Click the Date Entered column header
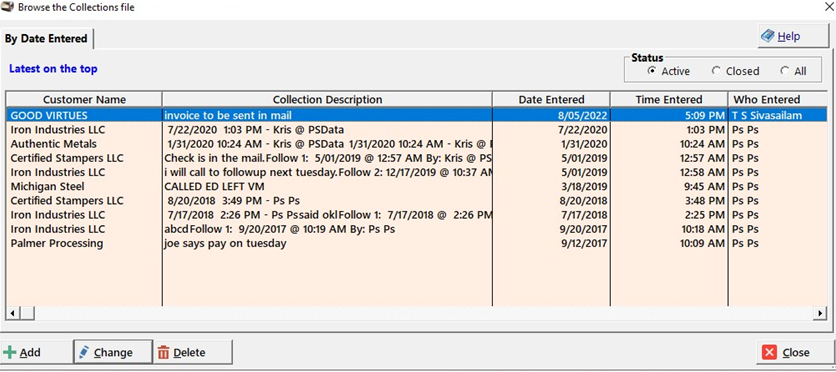This screenshot has height=372, width=836. [x=551, y=100]
